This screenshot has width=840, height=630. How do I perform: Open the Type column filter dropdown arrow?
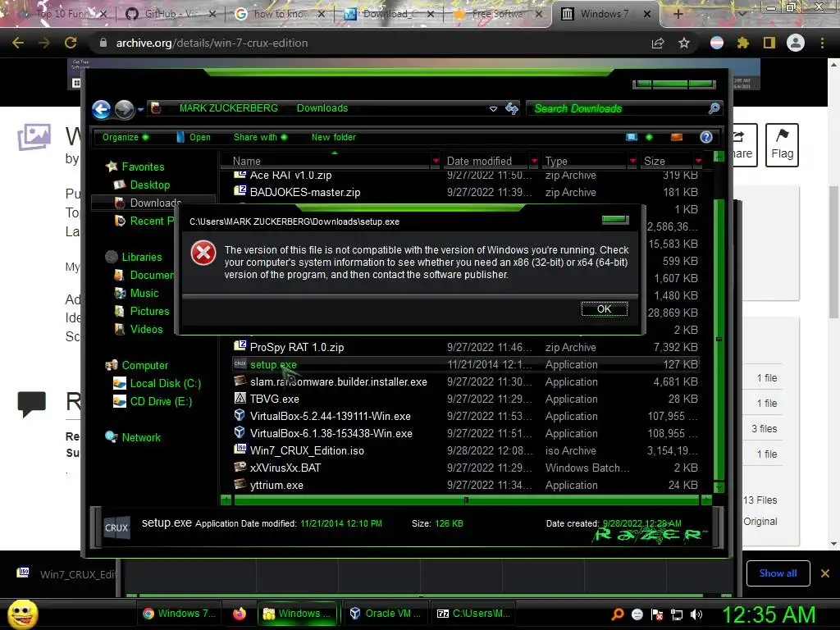point(632,161)
